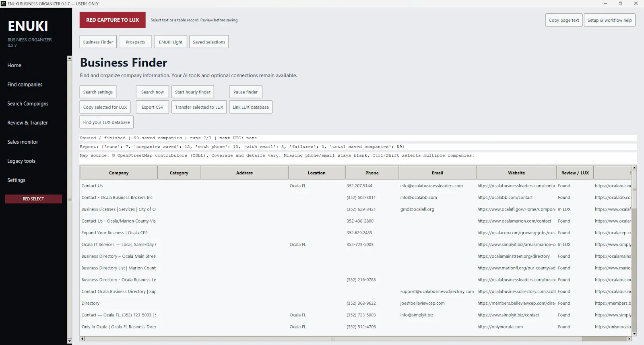
Task: Click the table's horizontal scroll right arrow
Action: (x=630, y=339)
